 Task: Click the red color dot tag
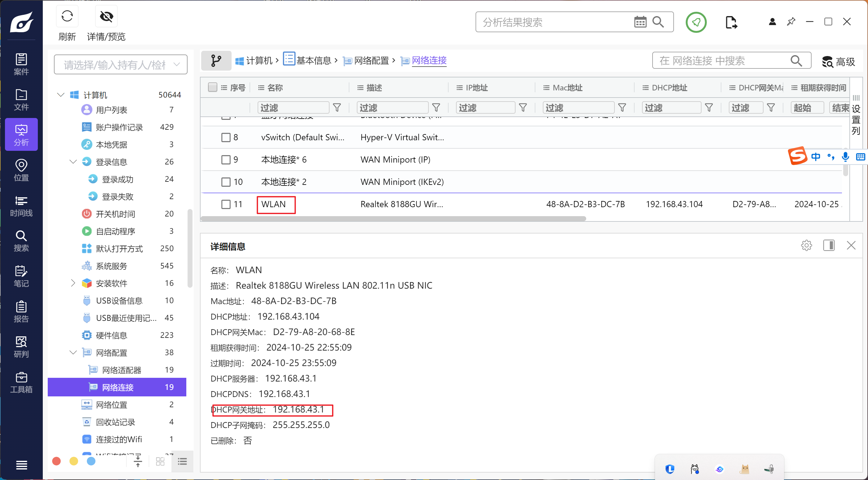pos(57,461)
